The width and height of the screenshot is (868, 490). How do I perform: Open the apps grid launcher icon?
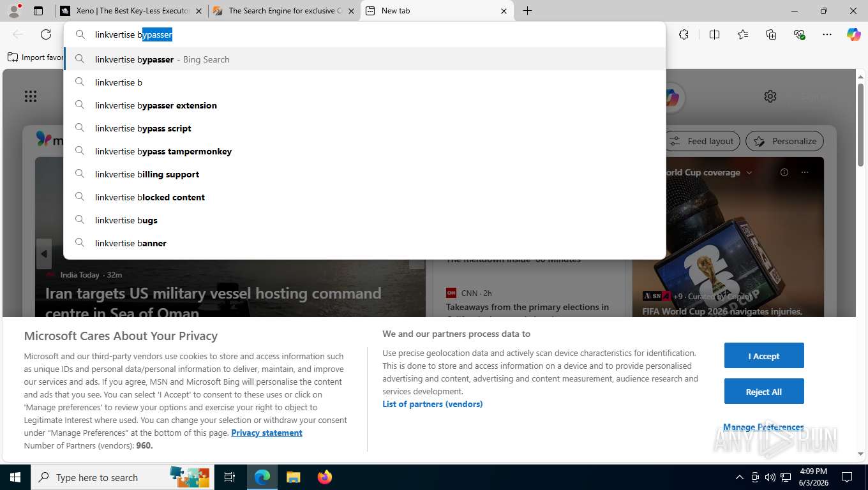[31, 96]
